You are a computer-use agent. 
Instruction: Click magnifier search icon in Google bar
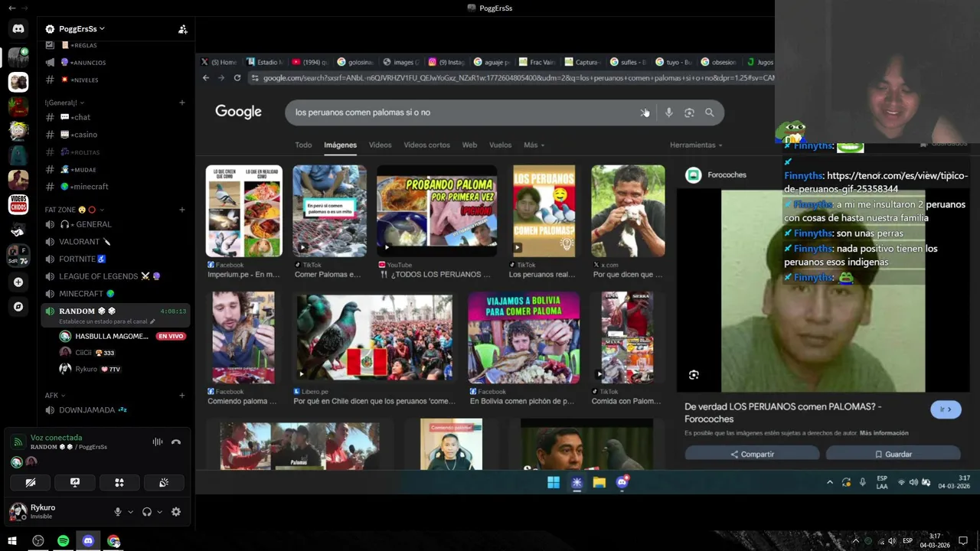[x=710, y=112]
